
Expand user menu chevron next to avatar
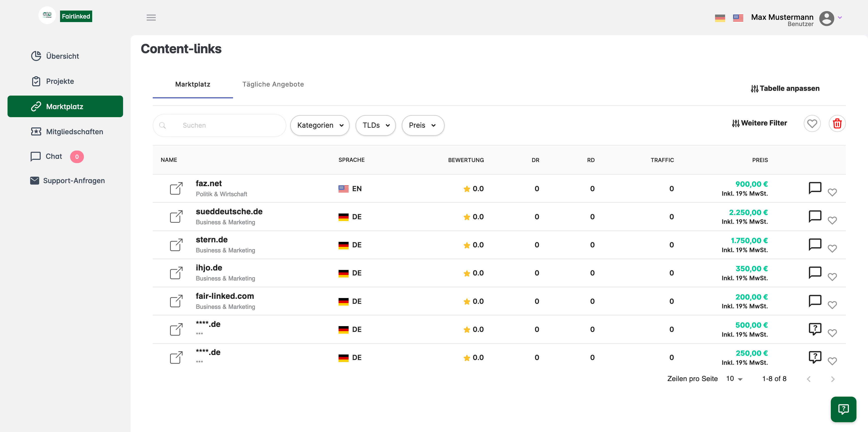pos(840,18)
